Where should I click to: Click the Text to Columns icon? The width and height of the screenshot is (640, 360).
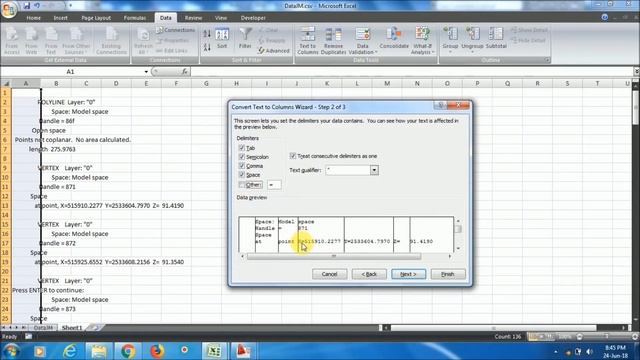307,41
